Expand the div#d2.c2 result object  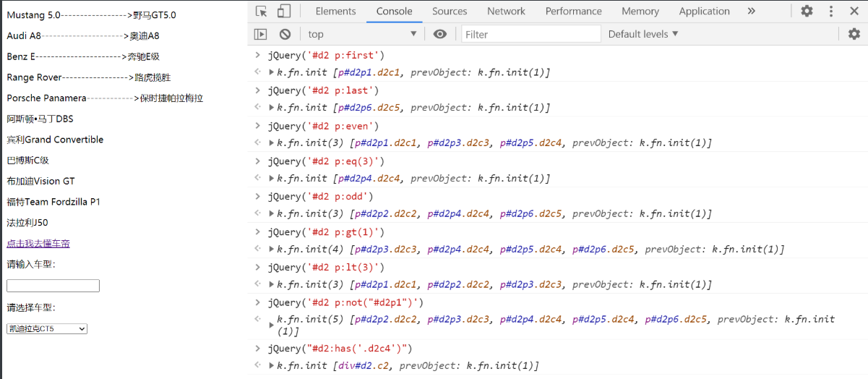pos(271,366)
